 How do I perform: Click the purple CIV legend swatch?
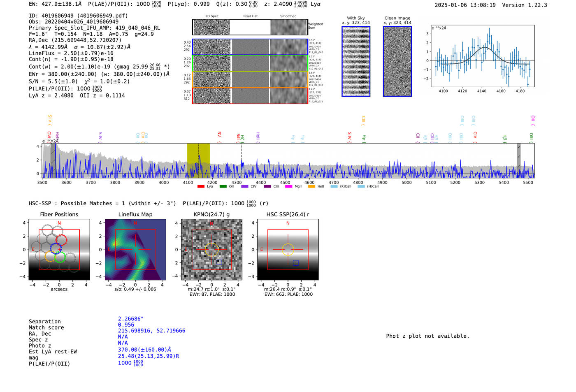[x=245, y=186]
